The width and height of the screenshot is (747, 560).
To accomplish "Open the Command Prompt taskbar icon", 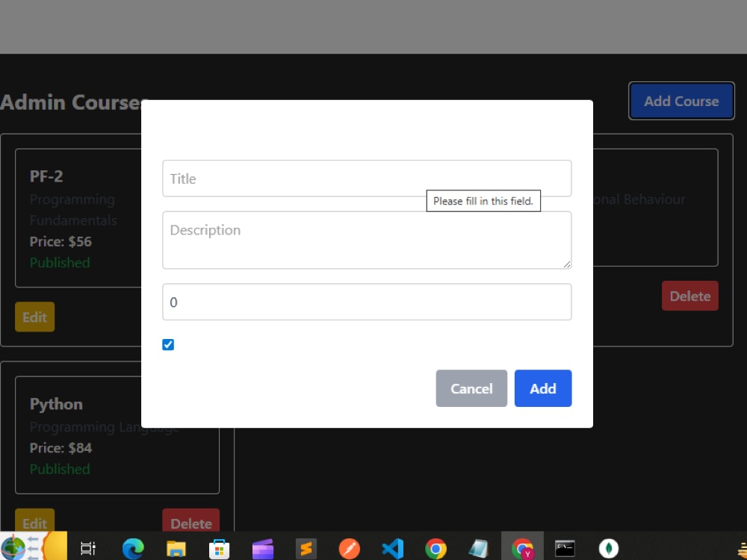I will (x=565, y=549).
